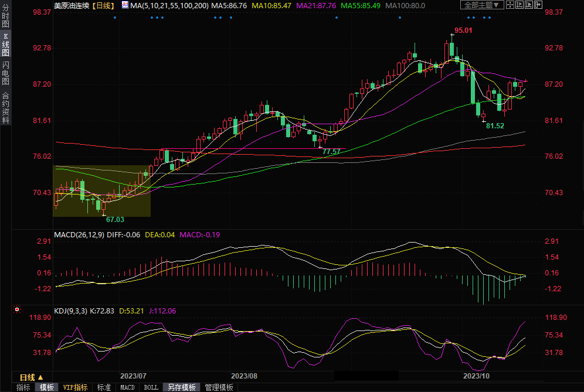
Task: Open the 全部主题 dropdown
Action: pos(483,5)
